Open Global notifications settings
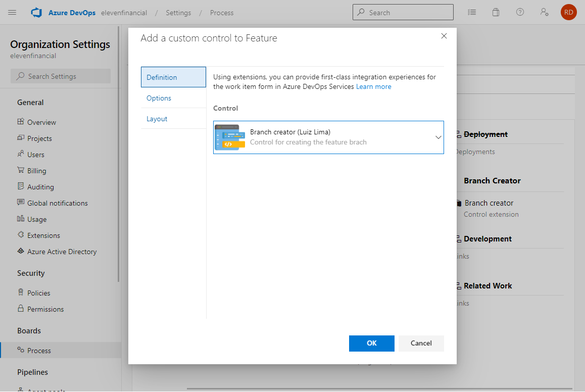 point(58,203)
